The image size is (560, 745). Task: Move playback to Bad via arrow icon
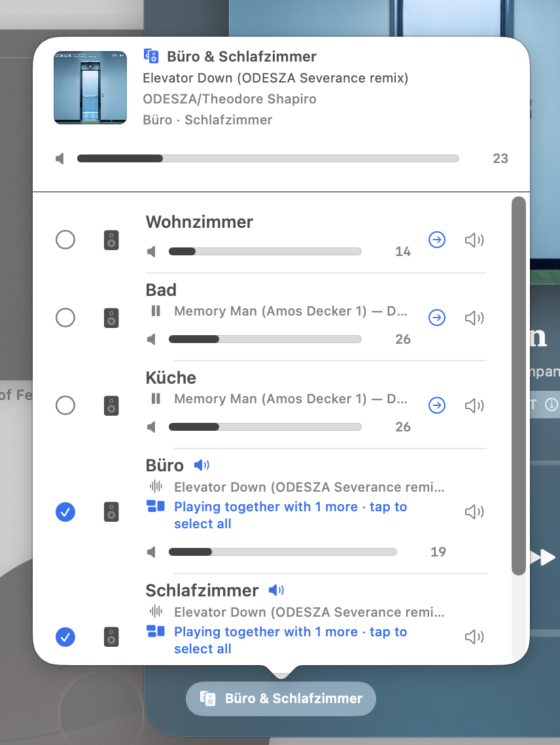tap(437, 318)
